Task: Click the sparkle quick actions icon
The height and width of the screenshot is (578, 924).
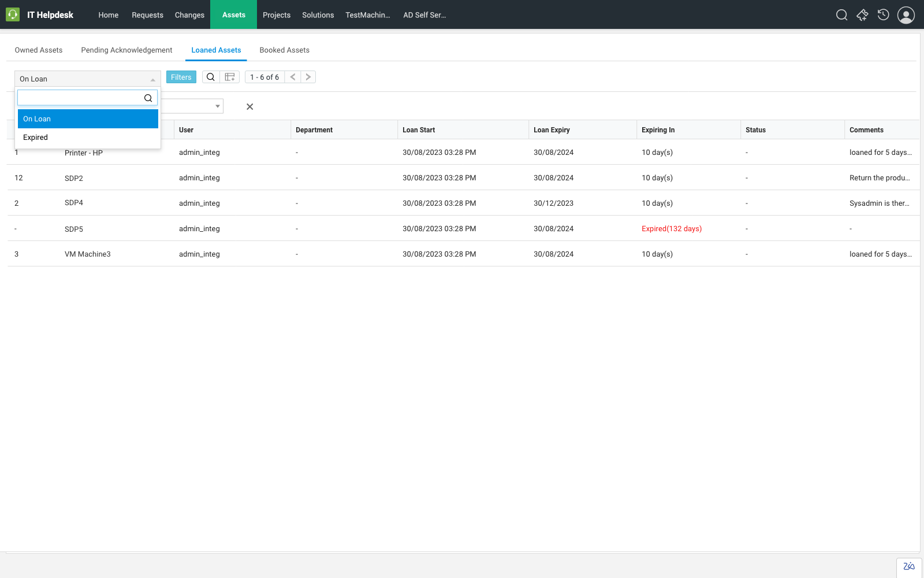Action: (862, 15)
